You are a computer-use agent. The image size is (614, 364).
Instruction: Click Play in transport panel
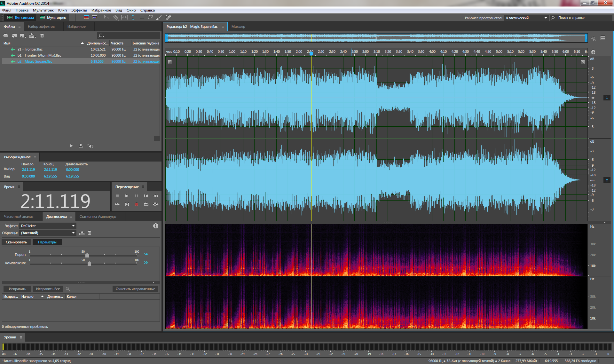click(x=127, y=196)
